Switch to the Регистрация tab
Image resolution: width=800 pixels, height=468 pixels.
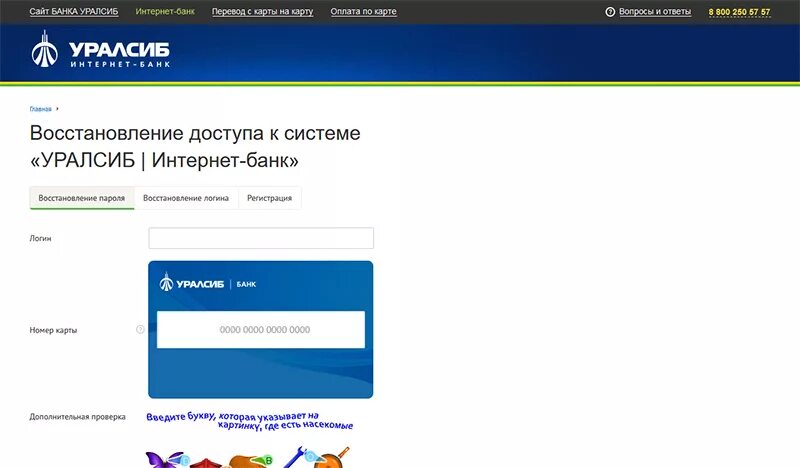(269, 198)
